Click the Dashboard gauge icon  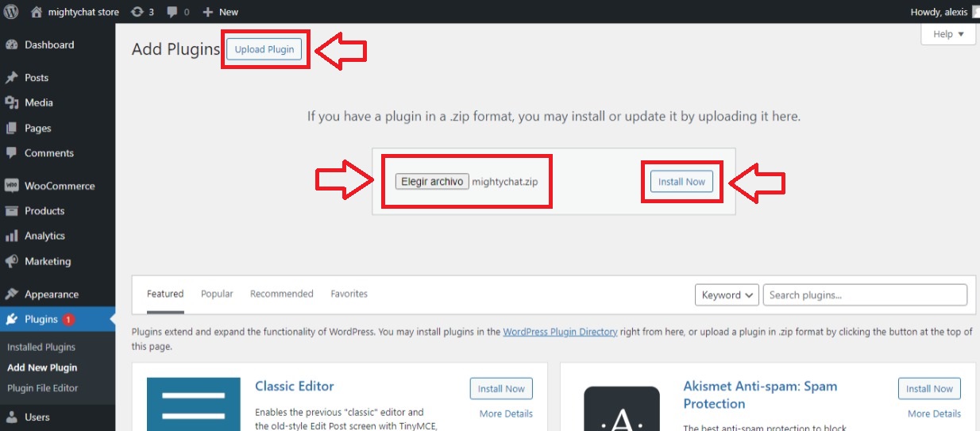tap(12, 45)
